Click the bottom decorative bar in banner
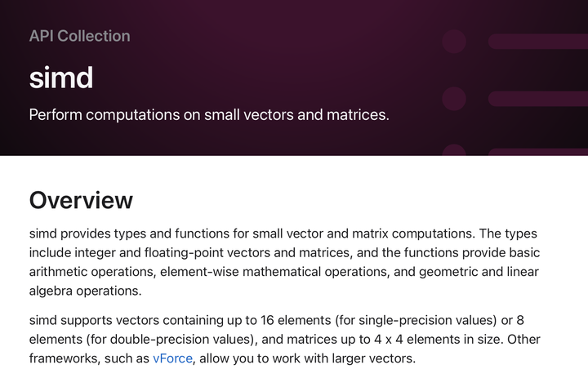The height and width of the screenshot is (378, 588). click(x=537, y=150)
